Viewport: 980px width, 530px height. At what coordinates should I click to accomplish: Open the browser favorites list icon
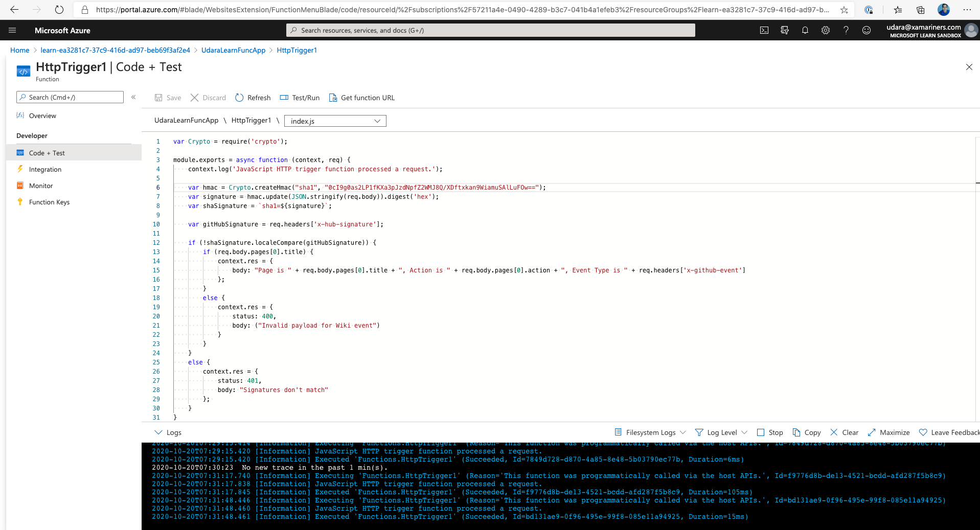pyautogui.click(x=898, y=10)
